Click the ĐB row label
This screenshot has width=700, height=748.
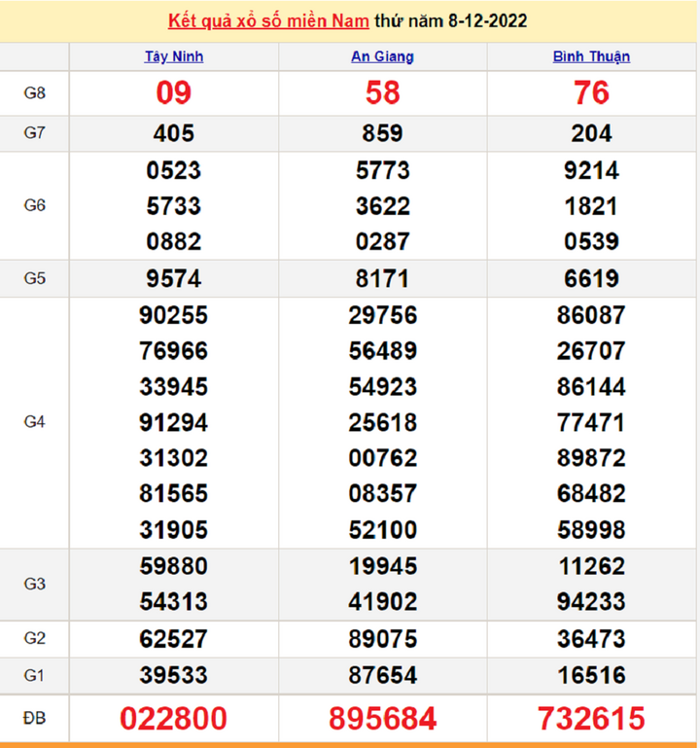point(34,718)
